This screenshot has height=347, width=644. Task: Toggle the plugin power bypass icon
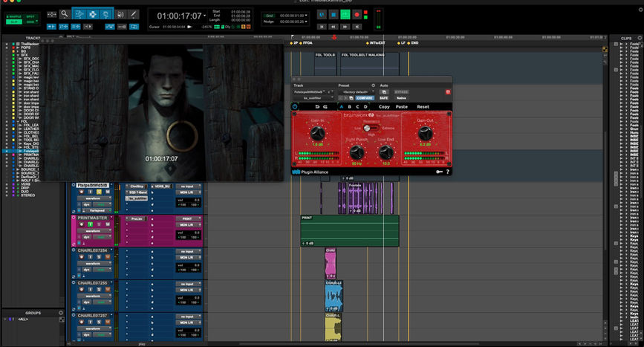coord(295,107)
